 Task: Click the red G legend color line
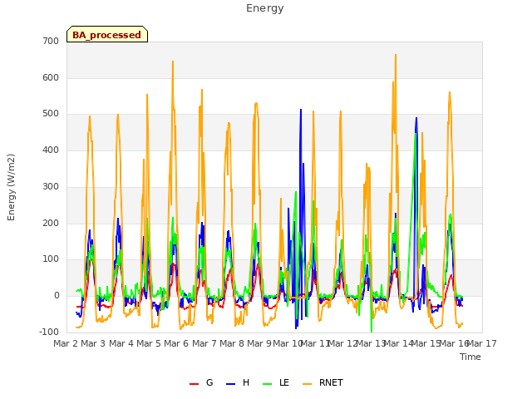click(x=194, y=384)
